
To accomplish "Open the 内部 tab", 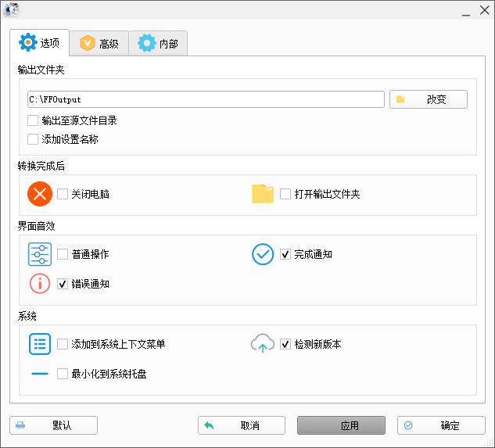I will (x=159, y=44).
